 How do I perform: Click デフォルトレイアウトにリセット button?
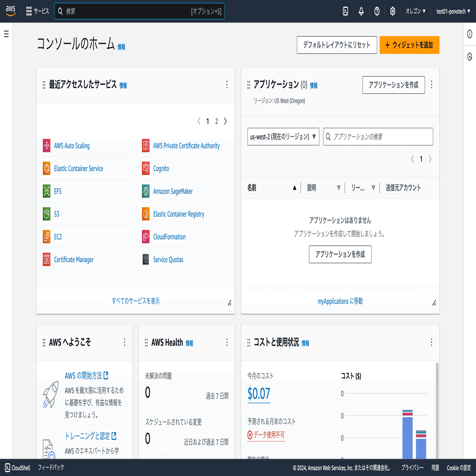337,45
